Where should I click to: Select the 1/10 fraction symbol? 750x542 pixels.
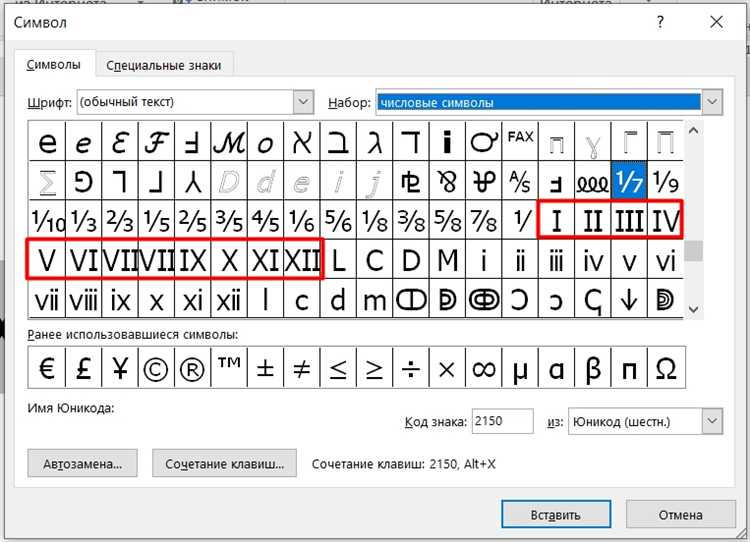[x=47, y=221]
